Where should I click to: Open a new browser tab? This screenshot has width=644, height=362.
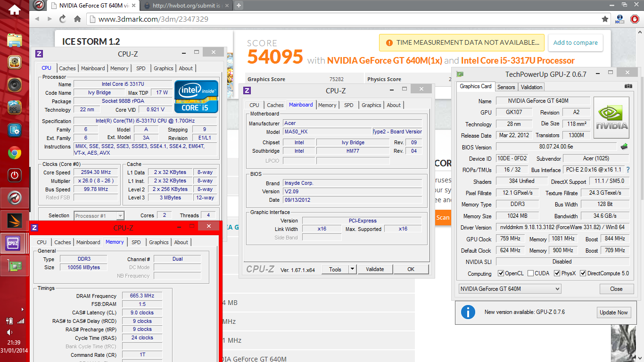[x=239, y=6]
